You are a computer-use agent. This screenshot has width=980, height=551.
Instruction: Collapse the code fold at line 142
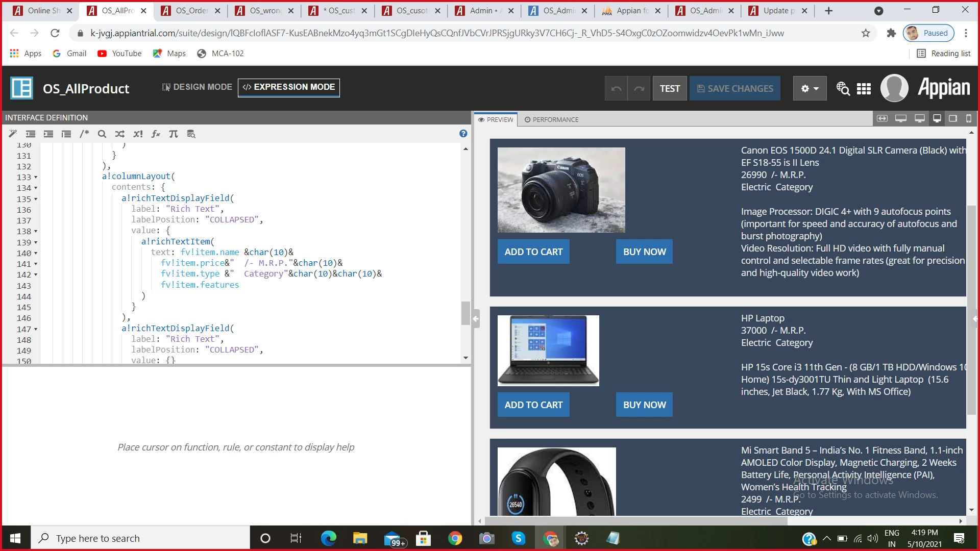pos(36,275)
